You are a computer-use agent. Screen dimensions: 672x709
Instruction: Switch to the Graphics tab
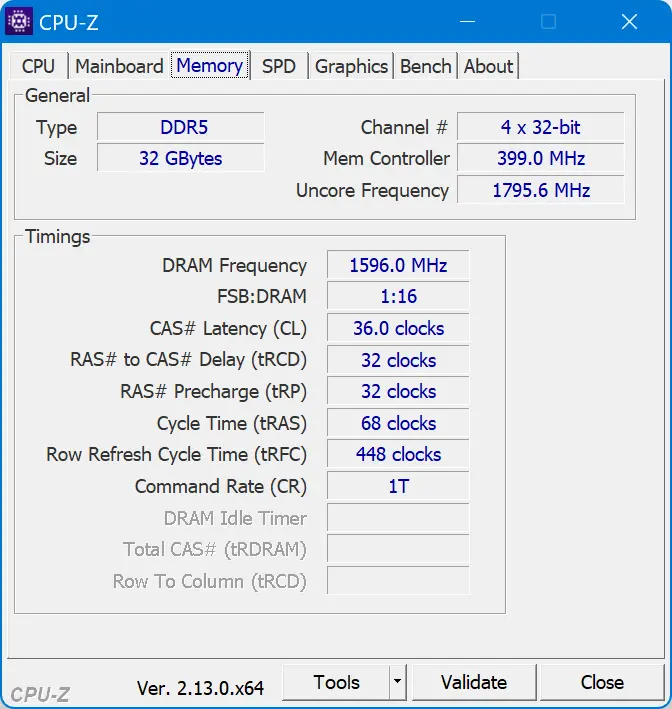(x=351, y=66)
